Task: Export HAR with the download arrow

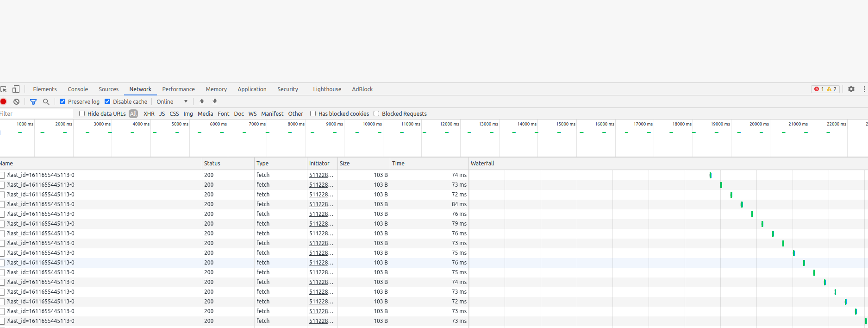Action: [215, 101]
